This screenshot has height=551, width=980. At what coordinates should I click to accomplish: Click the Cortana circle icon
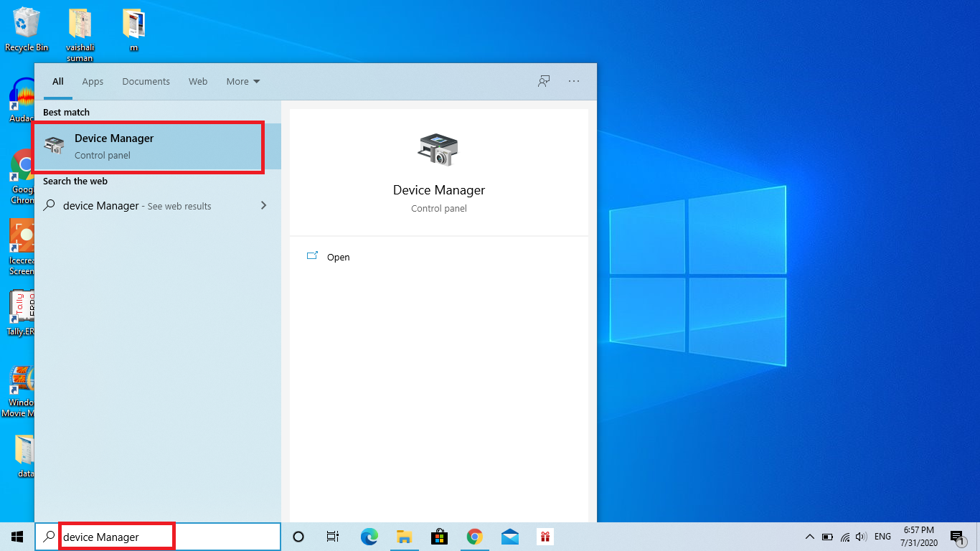click(297, 536)
